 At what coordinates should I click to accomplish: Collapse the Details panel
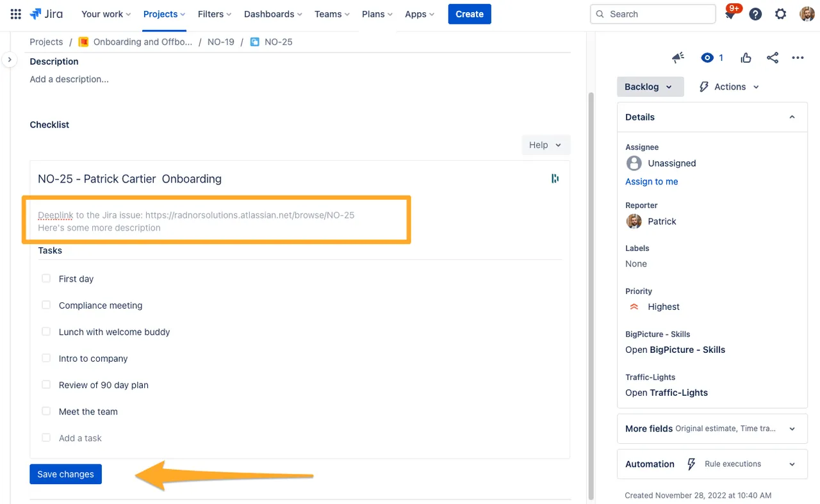(x=792, y=117)
